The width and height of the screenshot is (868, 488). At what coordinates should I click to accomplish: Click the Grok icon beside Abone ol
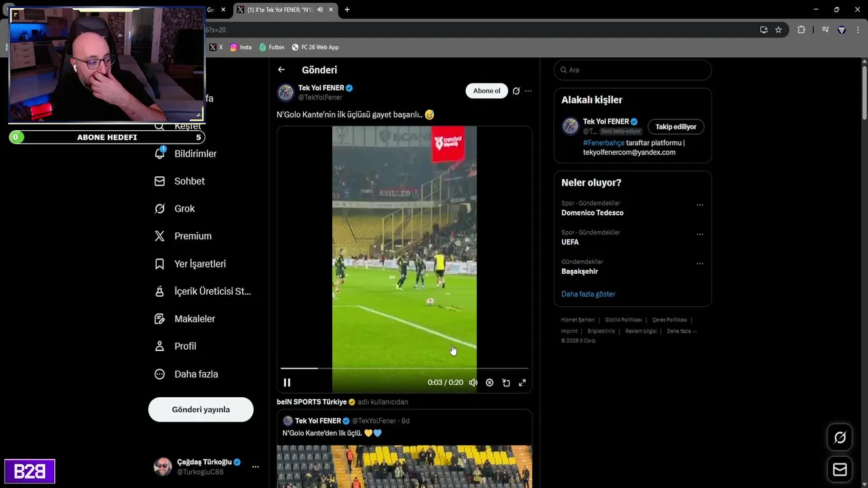pyautogui.click(x=516, y=91)
